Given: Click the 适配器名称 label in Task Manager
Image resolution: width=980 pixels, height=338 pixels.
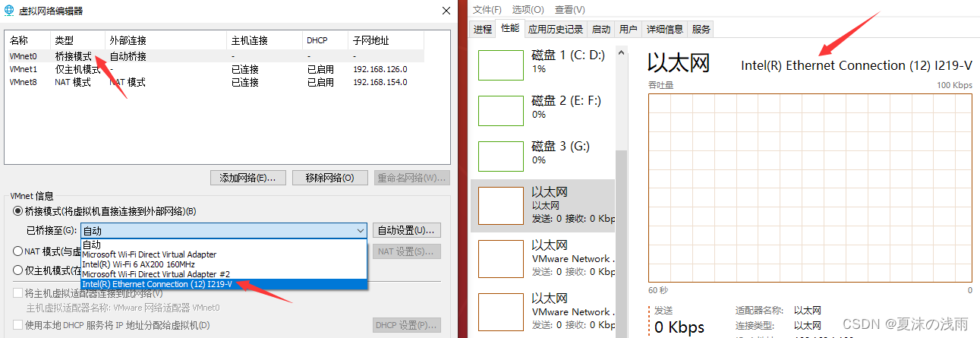Looking at the screenshot, I should (x=760, y=311).
